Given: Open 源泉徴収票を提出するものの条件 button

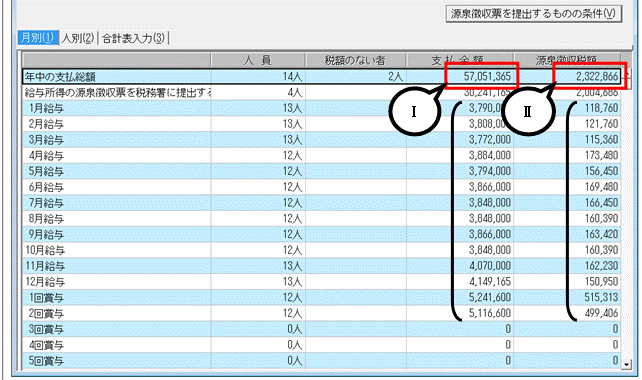Looking at the screenshot, I should [533, 14].
